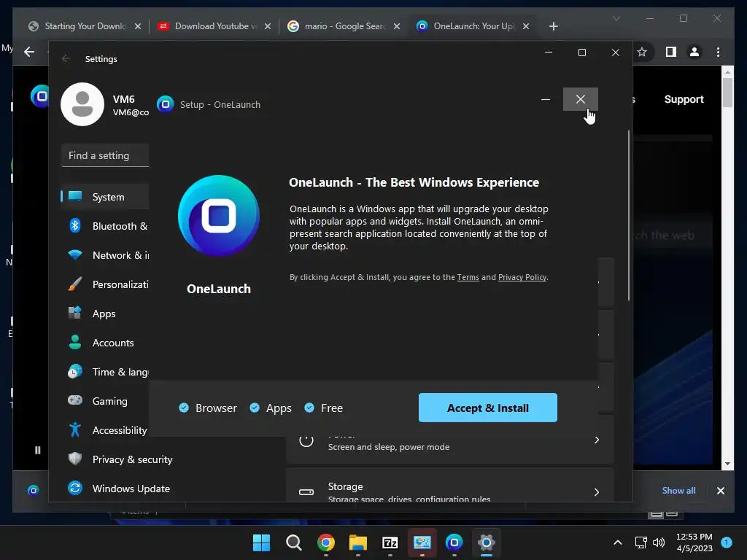Viewport: 747px width, 560px height.
Task: Select System in Settings sidebar
Action: (105, 197)
